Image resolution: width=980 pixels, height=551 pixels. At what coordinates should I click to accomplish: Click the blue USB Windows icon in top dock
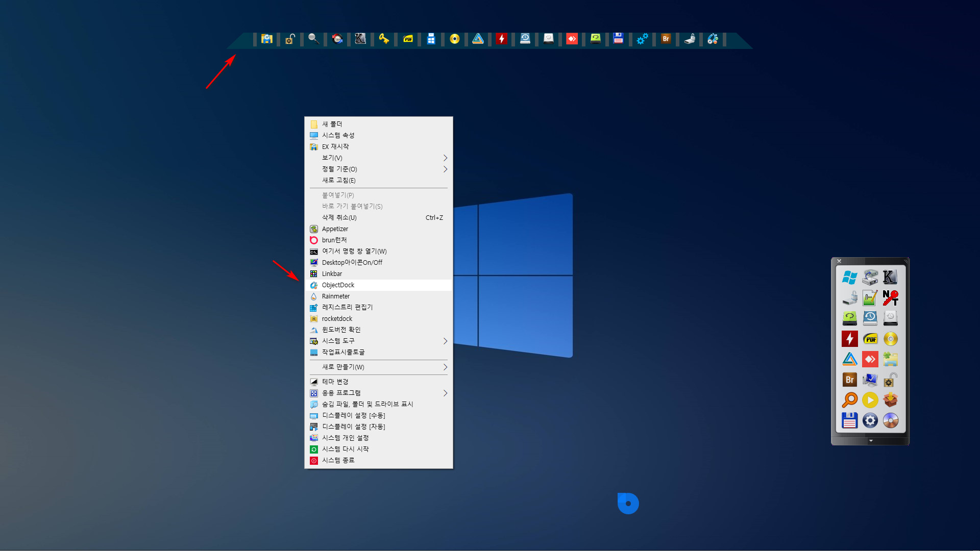pyautogui.click(x=431, y=39)
